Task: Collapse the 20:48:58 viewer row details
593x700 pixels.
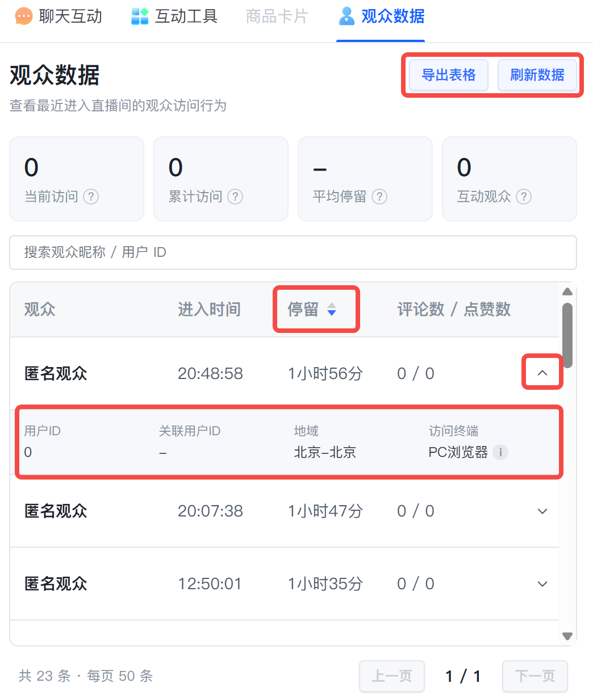Action: tap(542, 373)
